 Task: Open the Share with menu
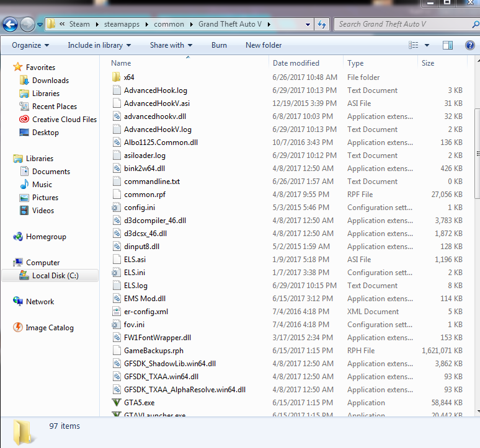tap(171, 45)
